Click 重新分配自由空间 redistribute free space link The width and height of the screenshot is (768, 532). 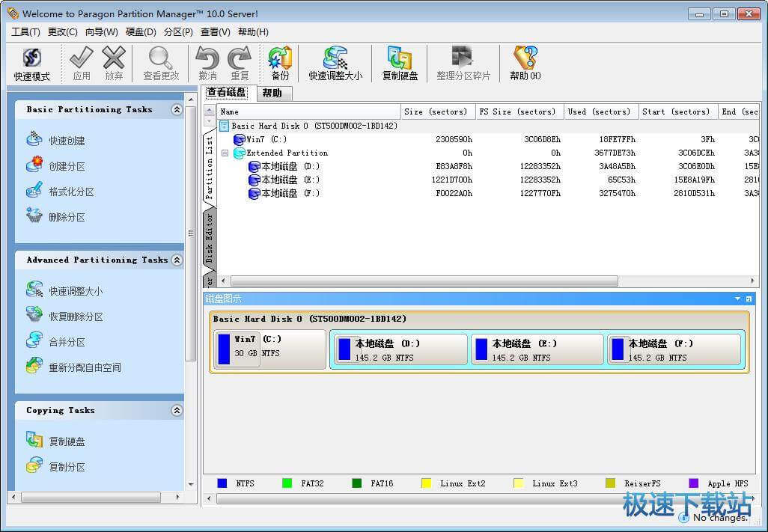(x=85, y=367)
